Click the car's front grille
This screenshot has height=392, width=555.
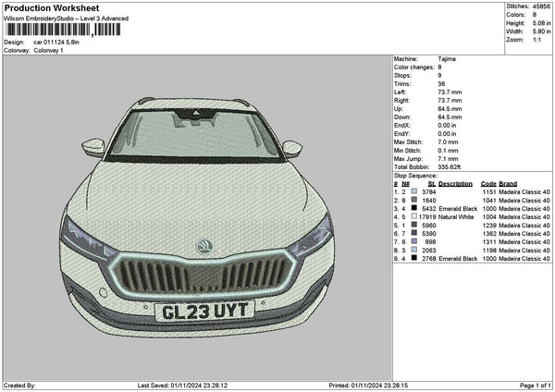pyautogui.click(x=202, y=276)
